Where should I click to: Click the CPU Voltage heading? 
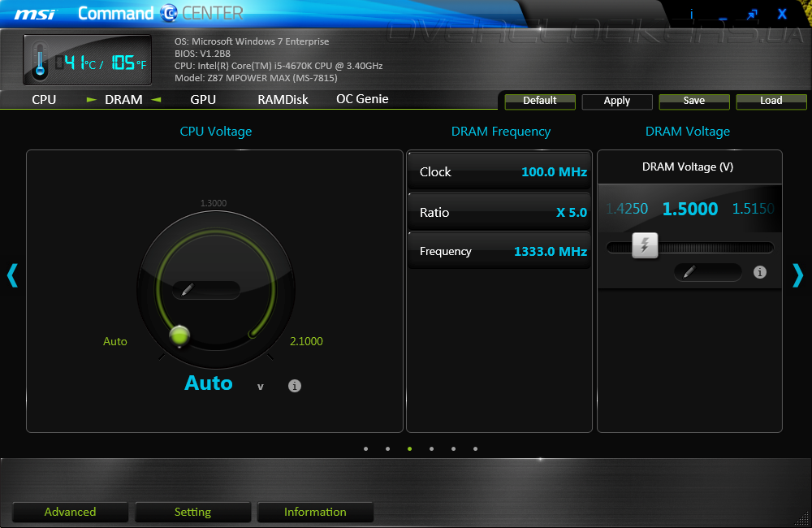[216, 132]
